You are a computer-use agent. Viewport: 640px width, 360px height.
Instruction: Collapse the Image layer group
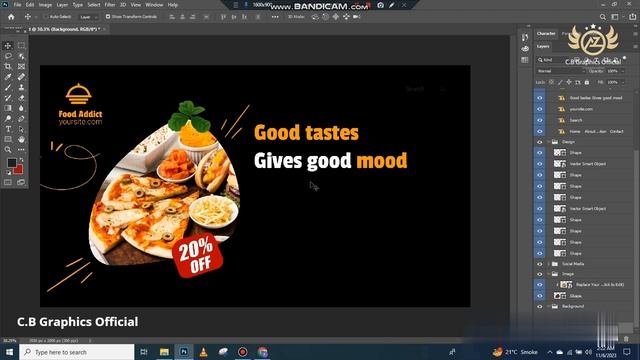[549, 274]
